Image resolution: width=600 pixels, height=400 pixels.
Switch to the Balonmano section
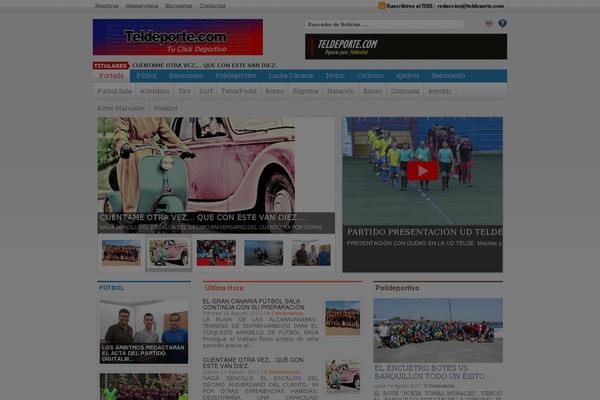click(186, 76)
